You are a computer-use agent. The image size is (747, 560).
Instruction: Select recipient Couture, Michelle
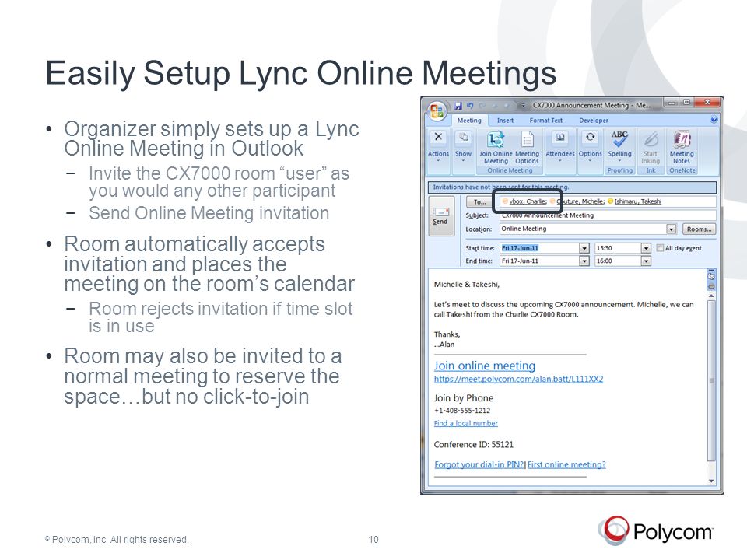(580, 201)
